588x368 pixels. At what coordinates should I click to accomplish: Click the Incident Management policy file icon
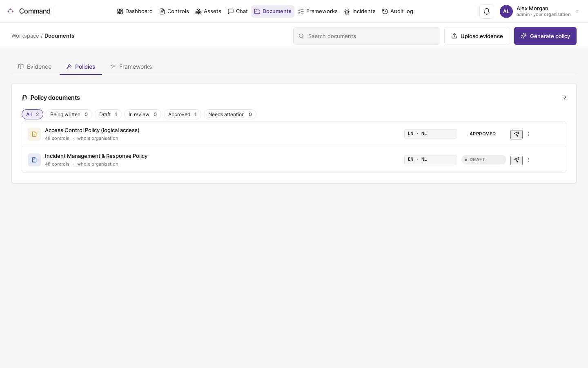[x=34, y=160]
